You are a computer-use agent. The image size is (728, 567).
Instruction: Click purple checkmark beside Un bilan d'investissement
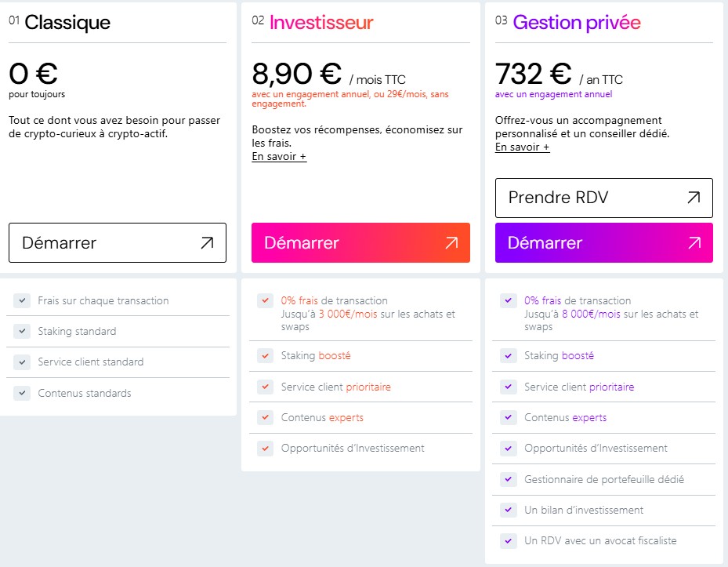[x=509, y=511]
